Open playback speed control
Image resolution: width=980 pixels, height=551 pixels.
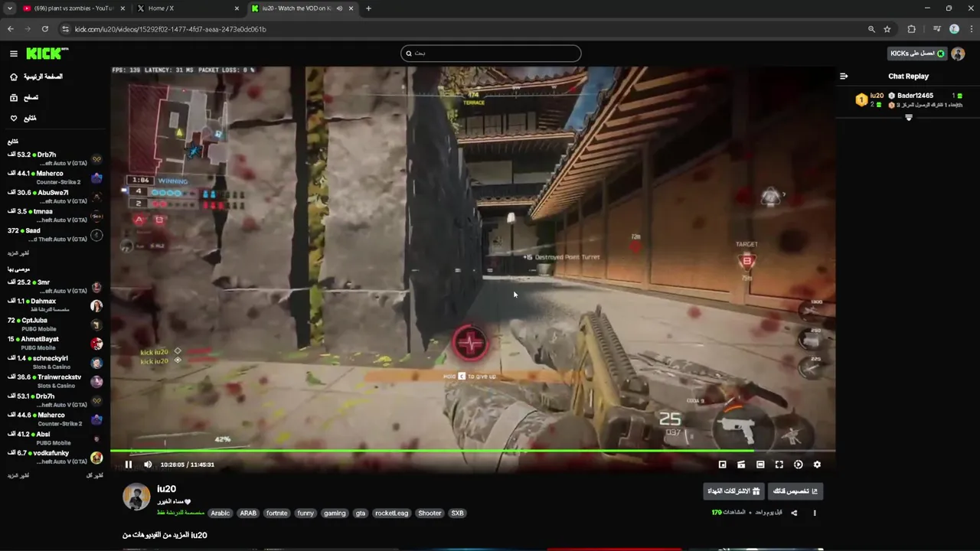point(799,465)
